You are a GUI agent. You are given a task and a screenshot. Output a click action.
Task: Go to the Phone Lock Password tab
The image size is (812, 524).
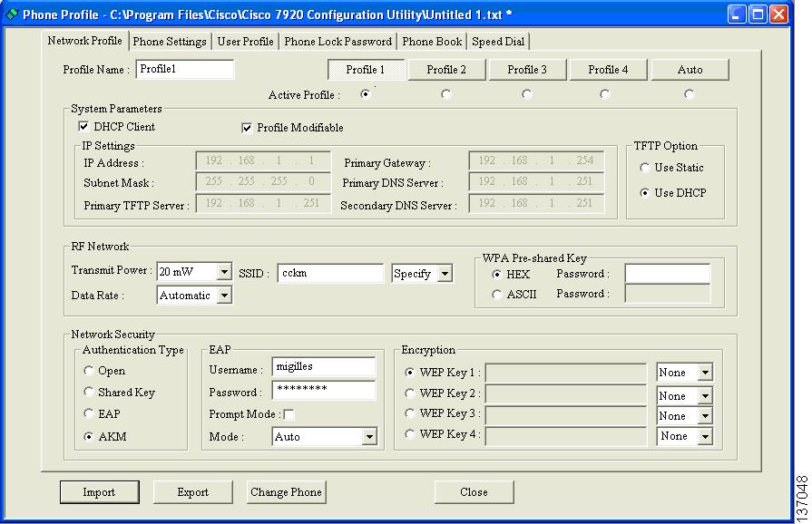(x=338, y=42)
